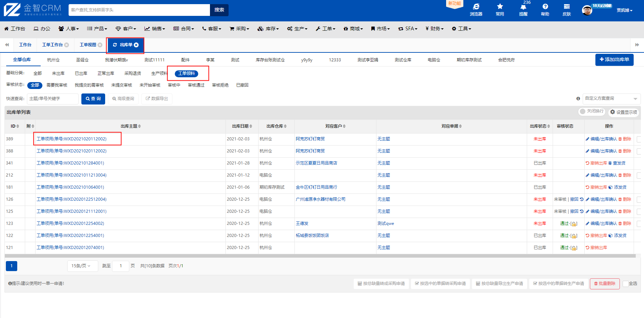The width and height of the screenshot is (644, 318).
Task: Click 撤回 undo icon in row 126
Action: tap(582, 199)
